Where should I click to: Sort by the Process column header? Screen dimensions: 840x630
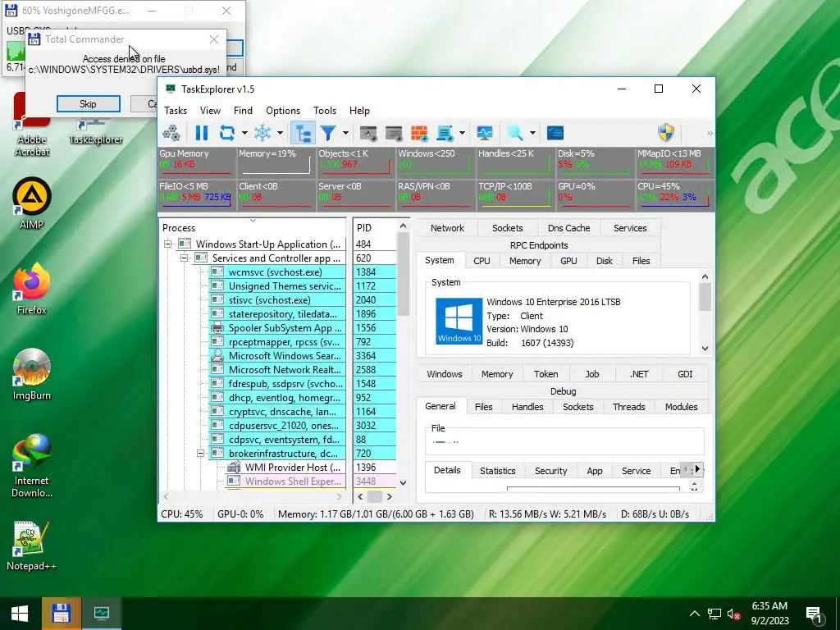(x=253, y=228)
